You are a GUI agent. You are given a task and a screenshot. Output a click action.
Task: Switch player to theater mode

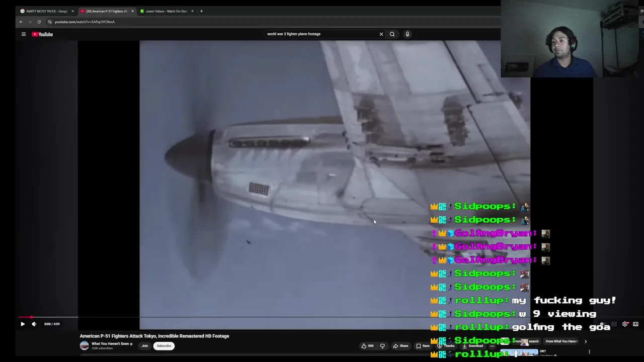tap(635, 324)
